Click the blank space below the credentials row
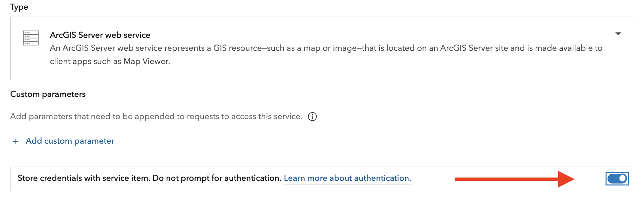Screen dimensions: 644x217 [x=322, y=204]
